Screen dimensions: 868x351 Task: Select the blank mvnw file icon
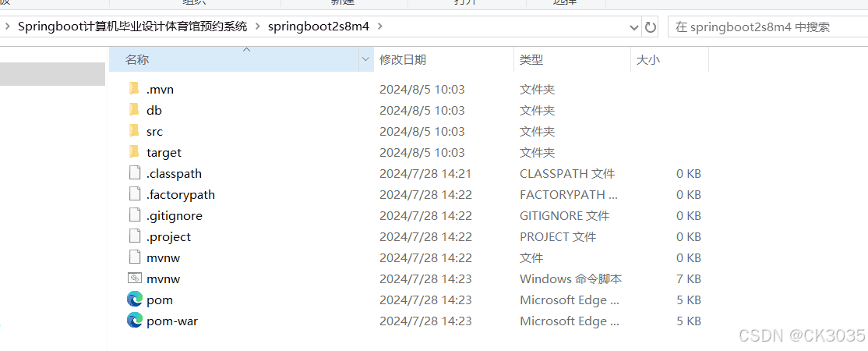click(x=135, y=257)
